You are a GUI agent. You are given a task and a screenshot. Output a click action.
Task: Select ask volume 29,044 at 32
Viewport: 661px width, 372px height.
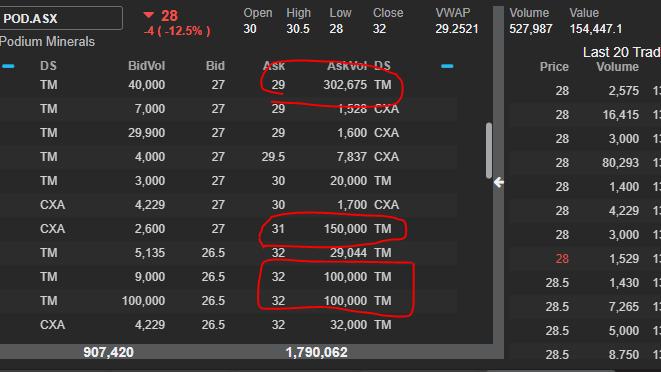348,253
